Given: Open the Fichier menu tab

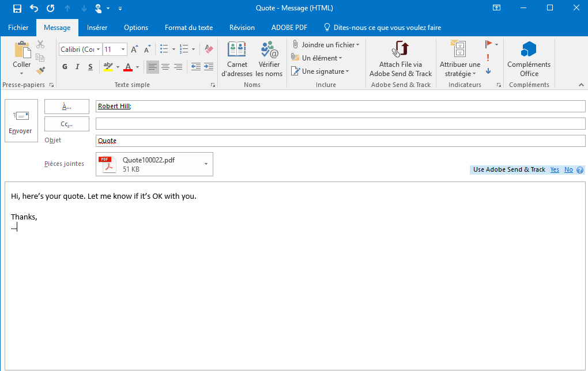Looking at the screenshot, I should [18, 28].
